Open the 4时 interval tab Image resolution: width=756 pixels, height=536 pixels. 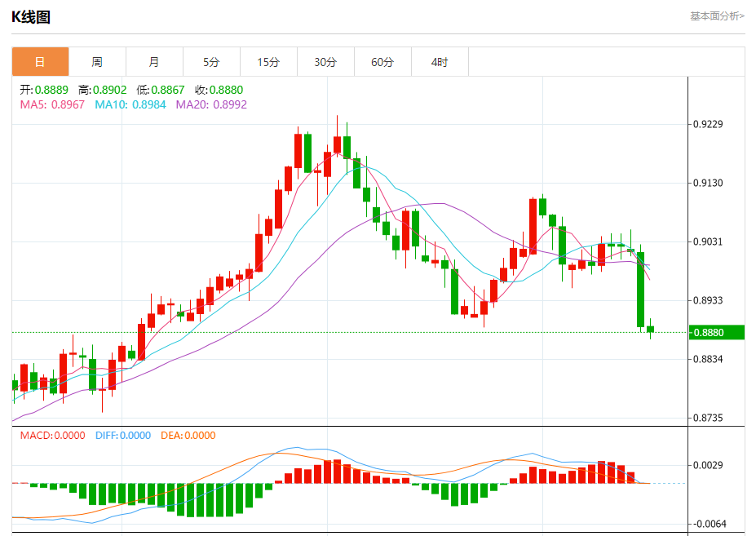click(440, 62)
